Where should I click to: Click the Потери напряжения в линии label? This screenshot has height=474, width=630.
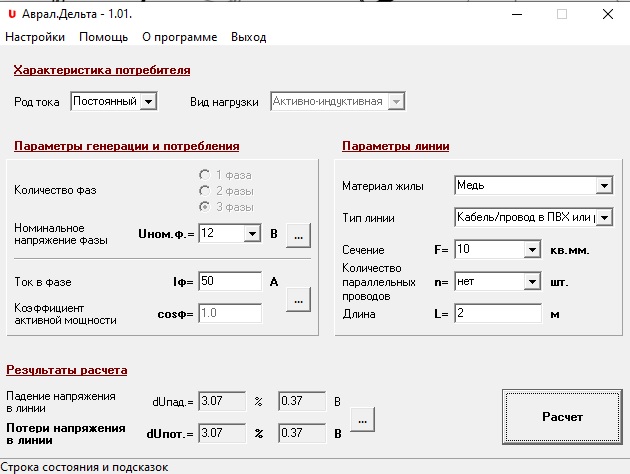click(66, 434)
